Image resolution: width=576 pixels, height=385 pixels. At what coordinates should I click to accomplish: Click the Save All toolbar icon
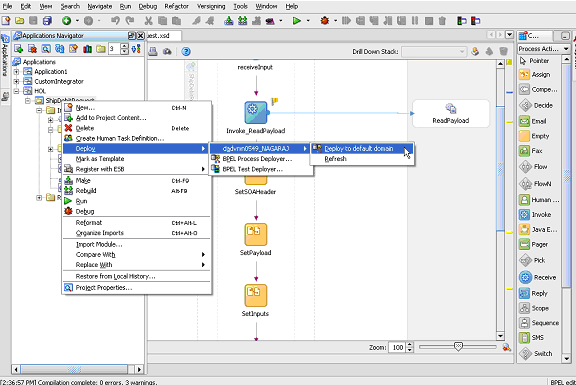(47, 21)
